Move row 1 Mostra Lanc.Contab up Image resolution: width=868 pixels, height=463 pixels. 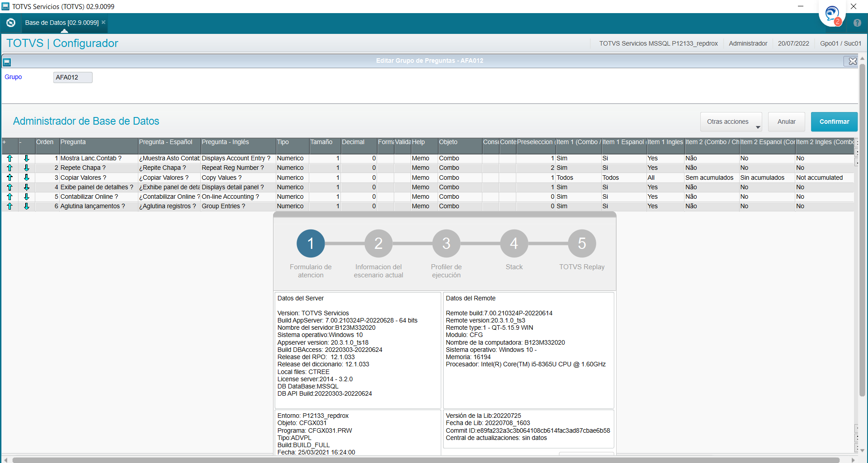9,159
